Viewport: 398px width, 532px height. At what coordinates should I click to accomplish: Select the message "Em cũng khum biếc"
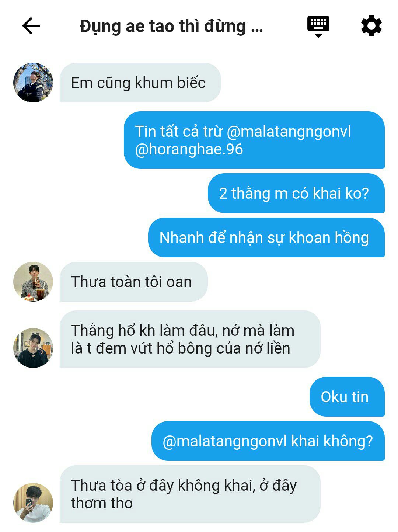pyautogui.click(x=140, y=83)
